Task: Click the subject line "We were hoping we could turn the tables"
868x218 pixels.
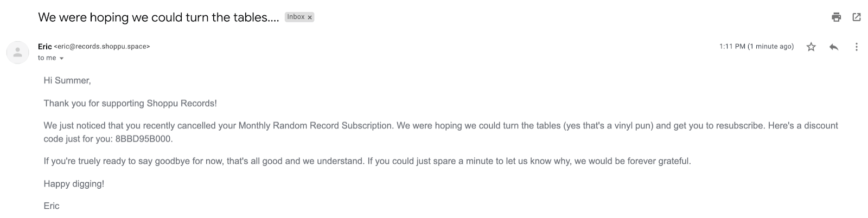Action: (x=158, y=17)
